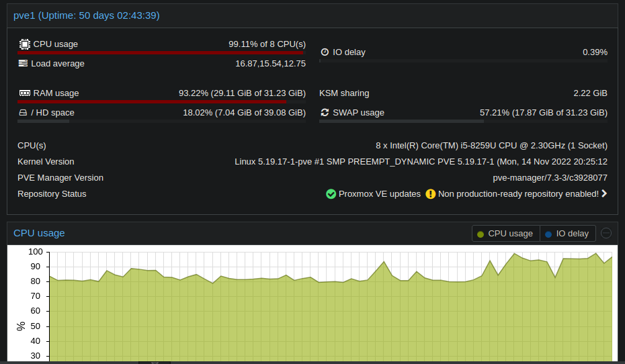Click the IO delay clock icon

[x=325, y=52]
